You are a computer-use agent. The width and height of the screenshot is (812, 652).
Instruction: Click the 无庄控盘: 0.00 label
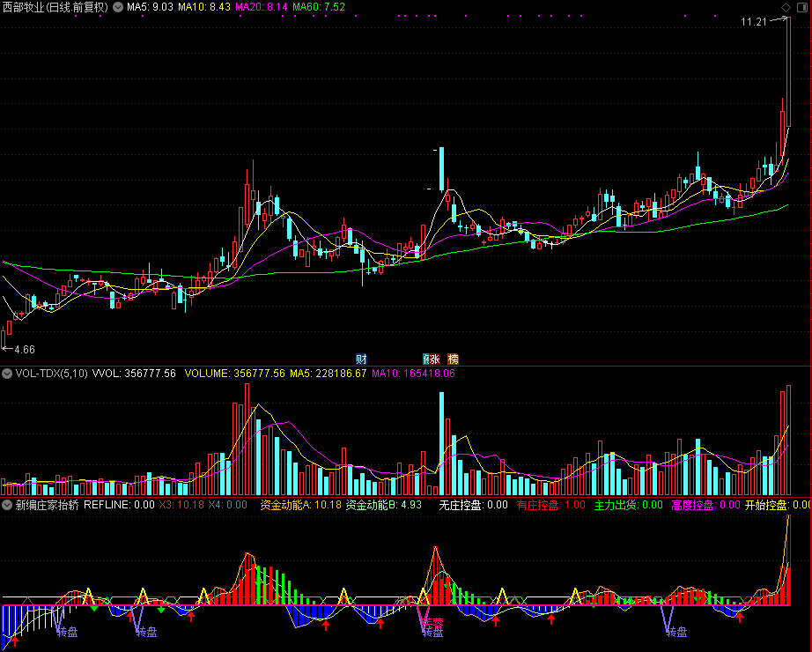coord(473,505)
